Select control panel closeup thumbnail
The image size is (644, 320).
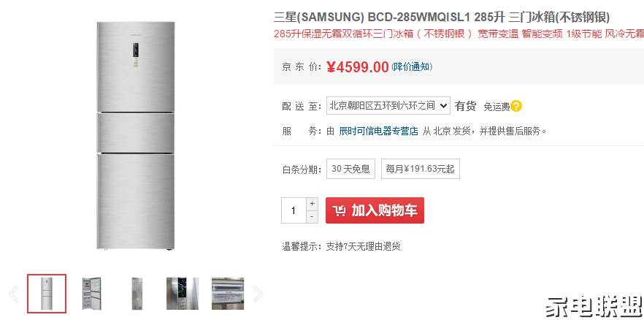183,294
